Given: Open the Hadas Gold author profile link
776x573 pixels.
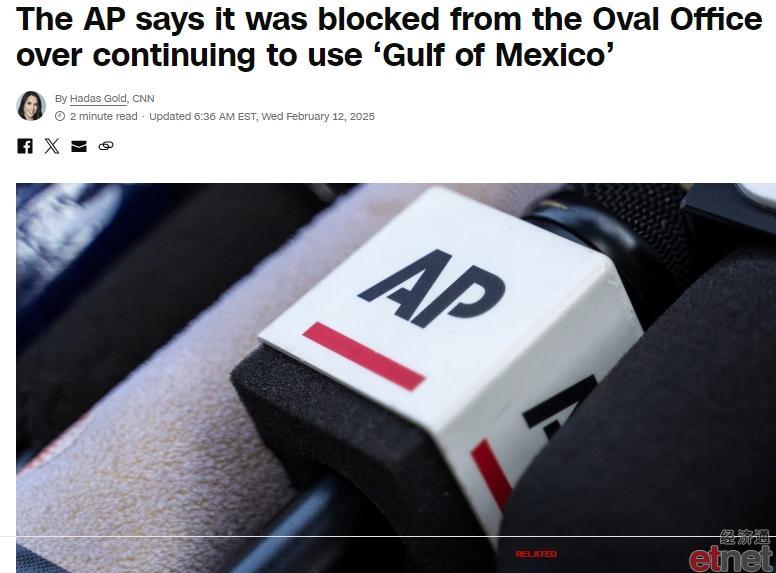Looking at the screenshot, I should tap(98, 98).
